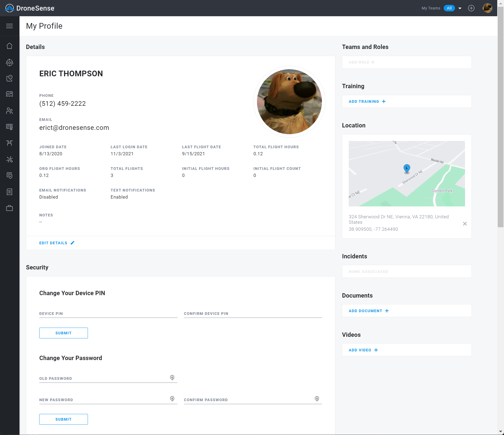Open the checklist shield sidebar icon
Screen dimensions: 504x435
click(9, 176)
